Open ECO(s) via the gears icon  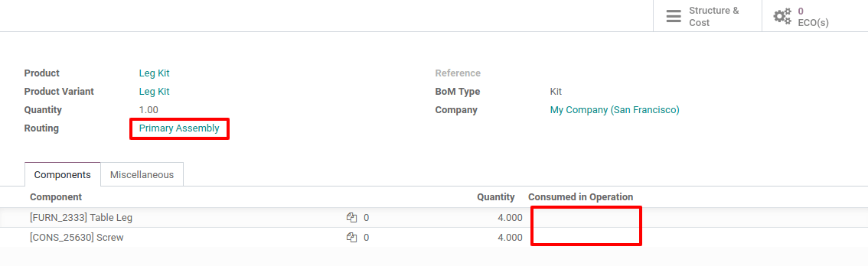782,16
